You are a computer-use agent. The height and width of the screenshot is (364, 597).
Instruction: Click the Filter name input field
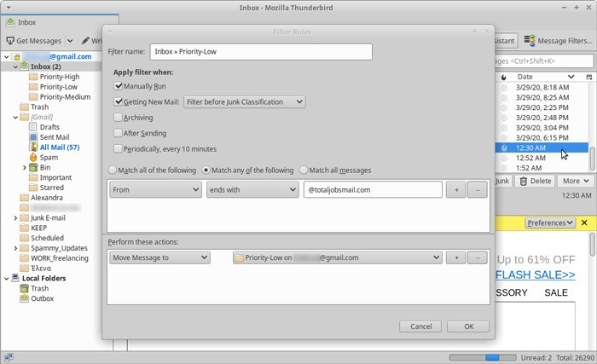tap(261, 52)
